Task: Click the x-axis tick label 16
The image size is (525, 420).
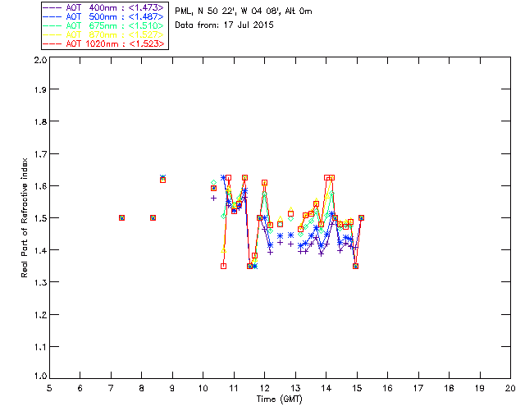Action: (388, 388)
